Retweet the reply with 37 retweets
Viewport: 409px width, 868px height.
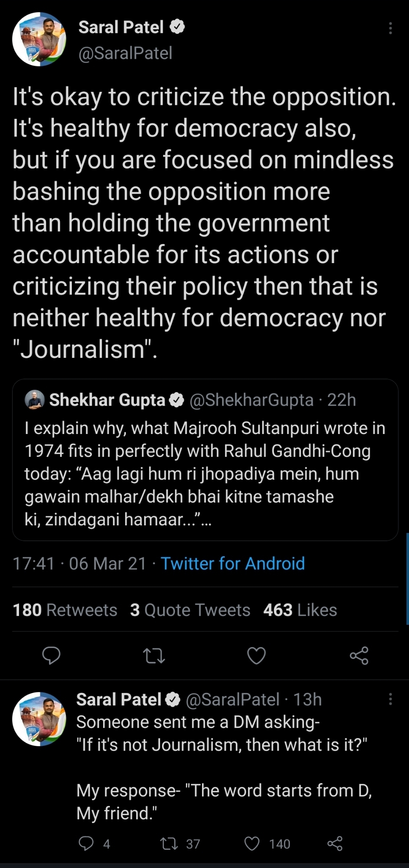coord(169,843)
